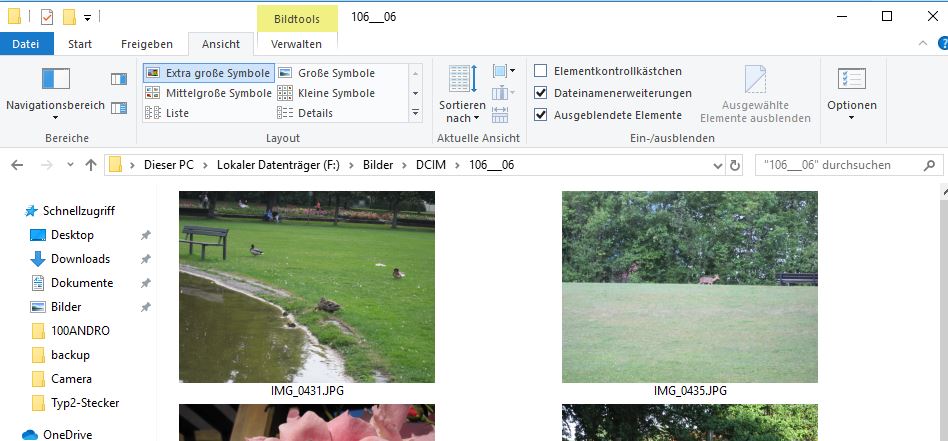Open the Optionen dropdown arrow
This screenshot has width=948, height=441.
click(x=851, y=117)
